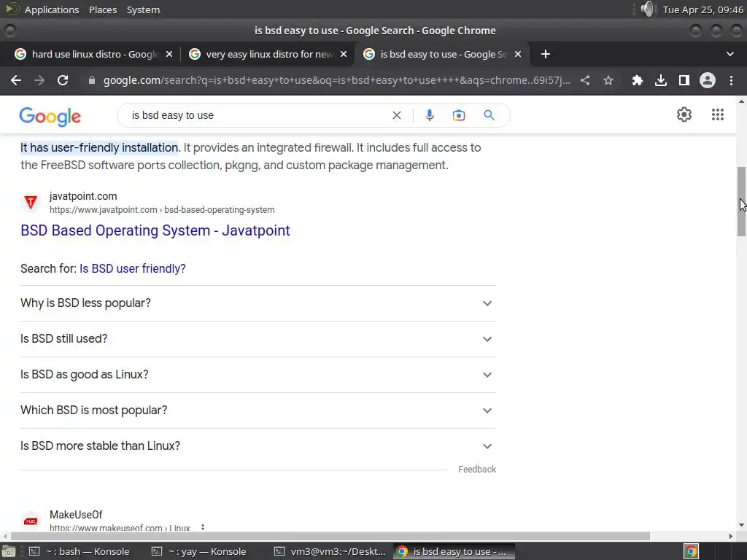Open the MakeUseOf result source
Screen dimensions: 747x560
[76, 515]
